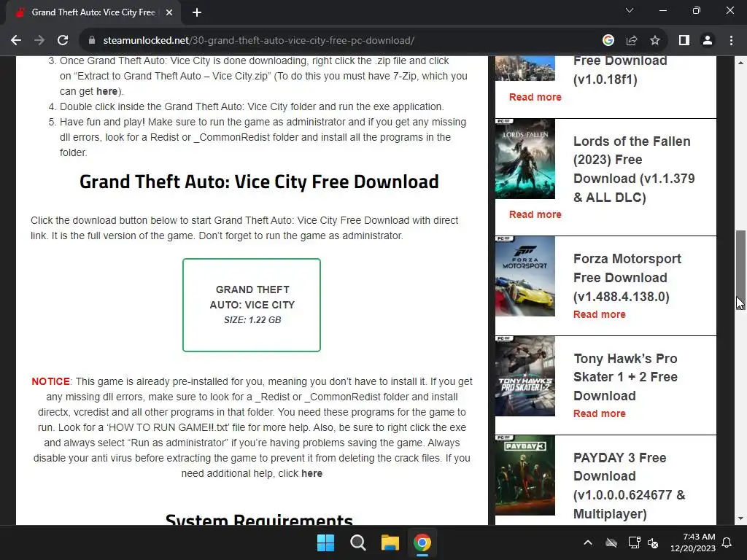Open Tony Hawk's Pro Skater cover thumbnail
The image size is (747, 560).
(525, 376)
